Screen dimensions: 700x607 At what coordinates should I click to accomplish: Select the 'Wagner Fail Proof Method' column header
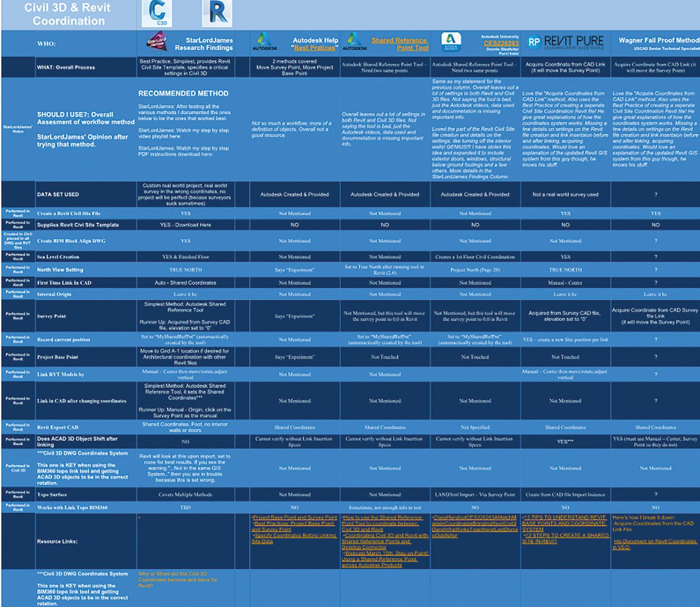(658, 40)
